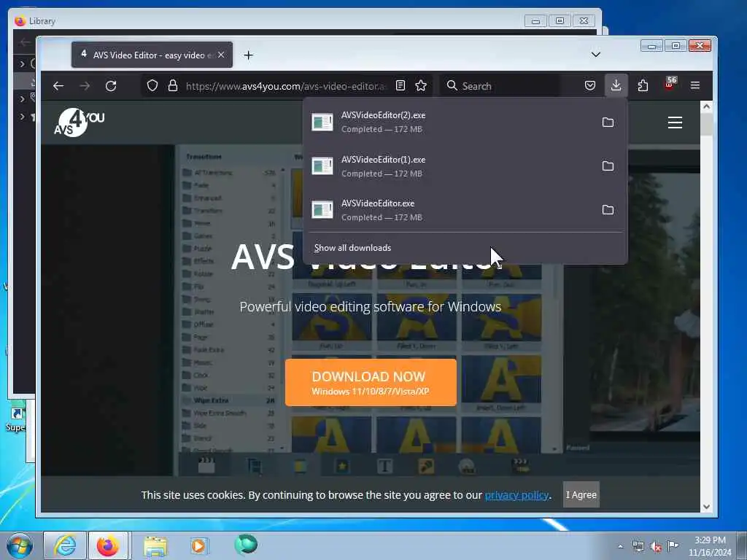747x560 pixels.
Task: Close the AVS Video Editor tab
Action: [221, 55]
